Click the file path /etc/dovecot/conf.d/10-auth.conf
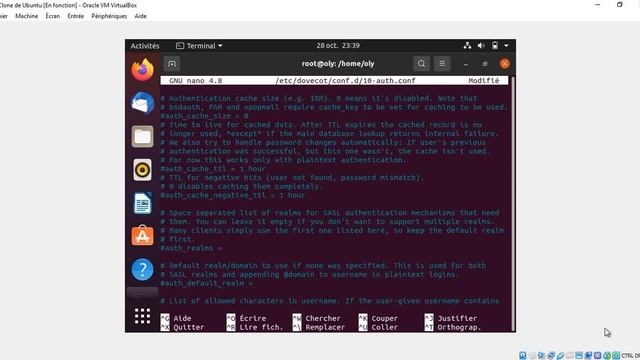 pos(345,80)
